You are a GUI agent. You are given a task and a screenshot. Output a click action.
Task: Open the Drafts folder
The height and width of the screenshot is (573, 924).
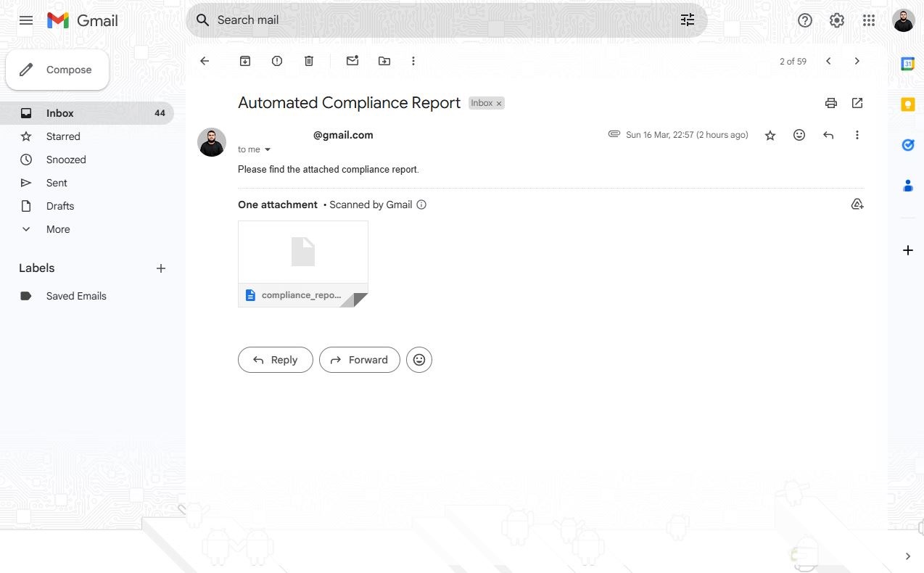(87, 206)
